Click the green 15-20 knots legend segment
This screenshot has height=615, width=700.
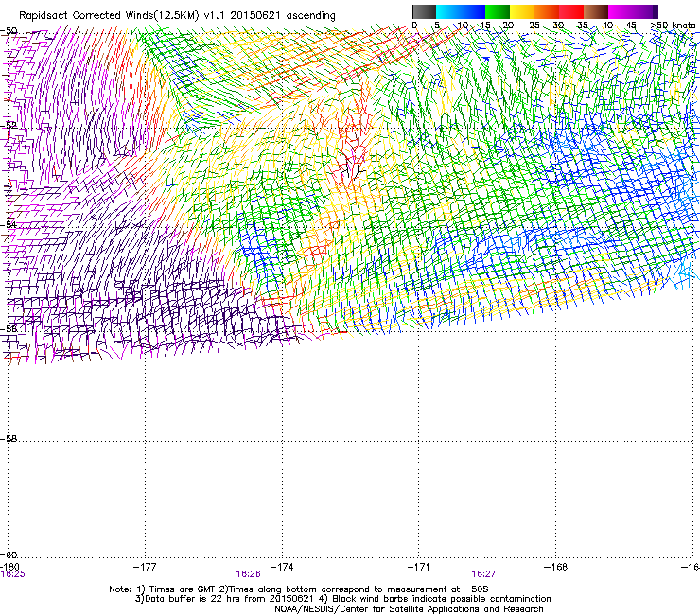[x=498, y=11]
